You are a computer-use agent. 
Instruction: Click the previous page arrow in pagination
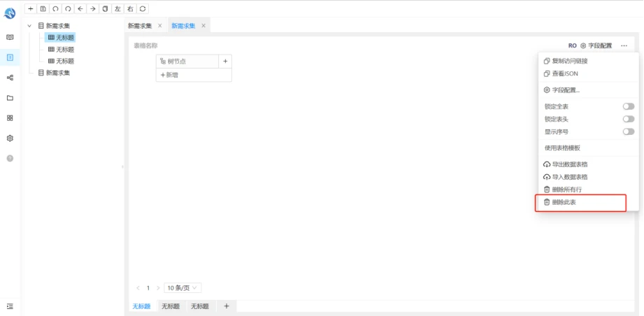tap(138, 288)
